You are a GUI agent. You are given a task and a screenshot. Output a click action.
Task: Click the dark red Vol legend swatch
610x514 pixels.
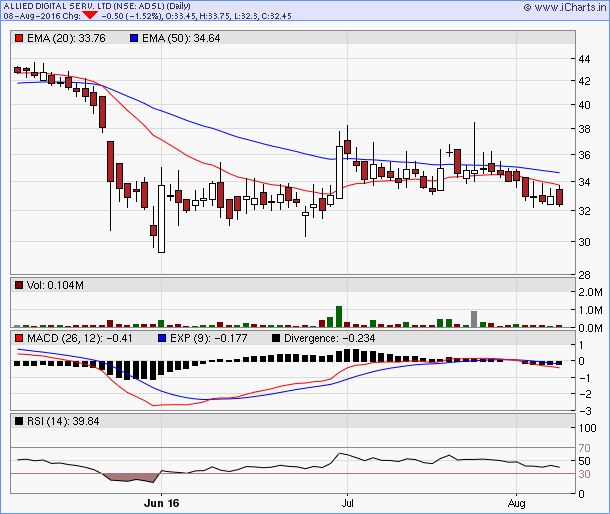pos(19,285)
